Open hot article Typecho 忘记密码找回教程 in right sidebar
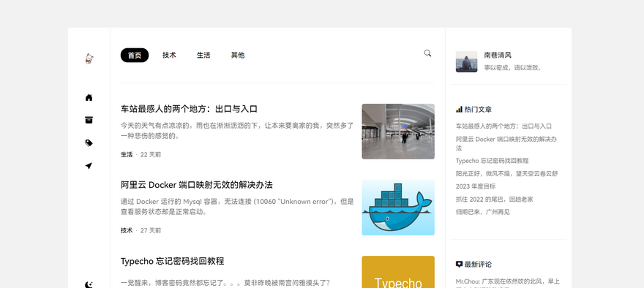 click(x=492, y=161)
